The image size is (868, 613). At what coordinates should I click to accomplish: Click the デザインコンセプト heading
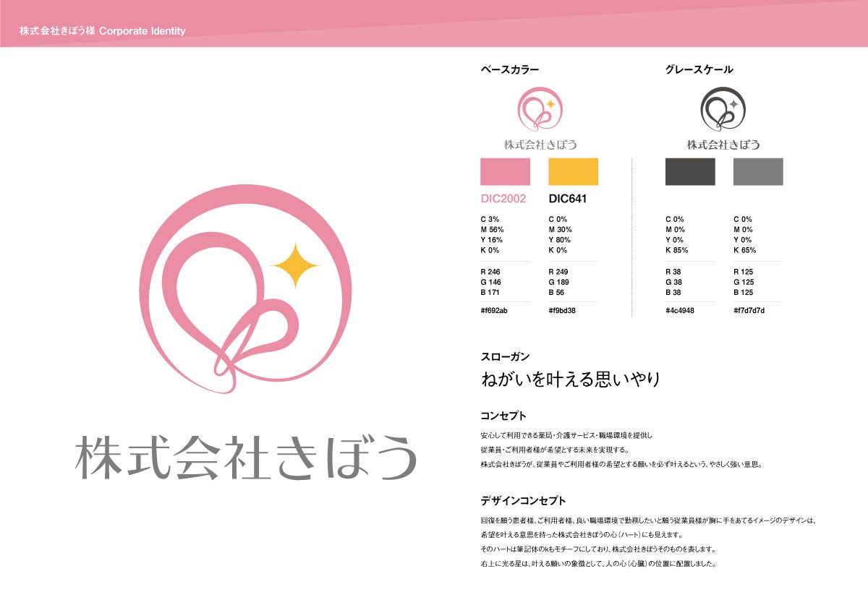tap(523, 500)
